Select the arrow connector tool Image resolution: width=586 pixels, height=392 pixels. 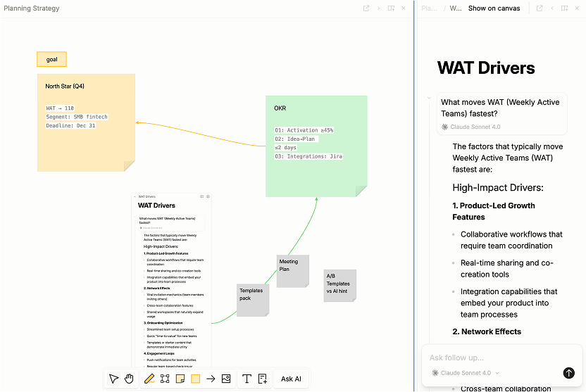point(211,379)
